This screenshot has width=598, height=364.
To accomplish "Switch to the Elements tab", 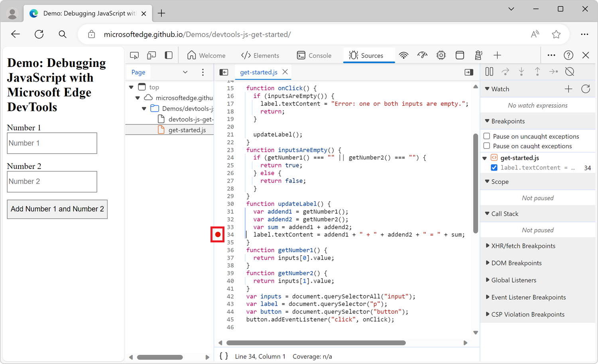I will coord(261,55).
